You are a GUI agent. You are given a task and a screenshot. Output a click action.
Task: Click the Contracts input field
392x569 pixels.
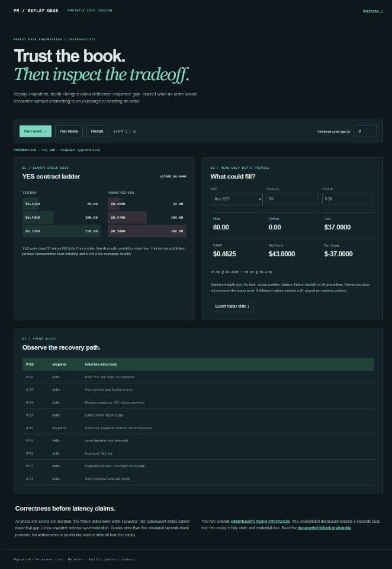293,199
